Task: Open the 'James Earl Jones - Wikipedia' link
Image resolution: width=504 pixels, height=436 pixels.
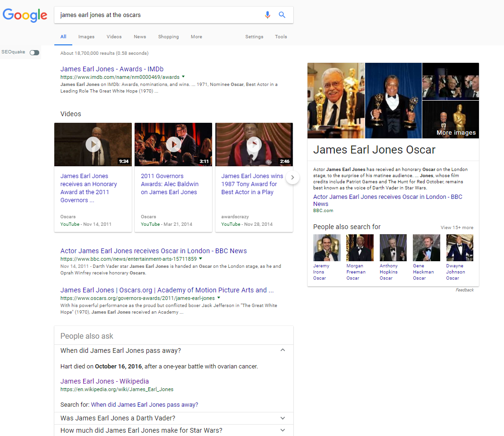Action: 104,381
